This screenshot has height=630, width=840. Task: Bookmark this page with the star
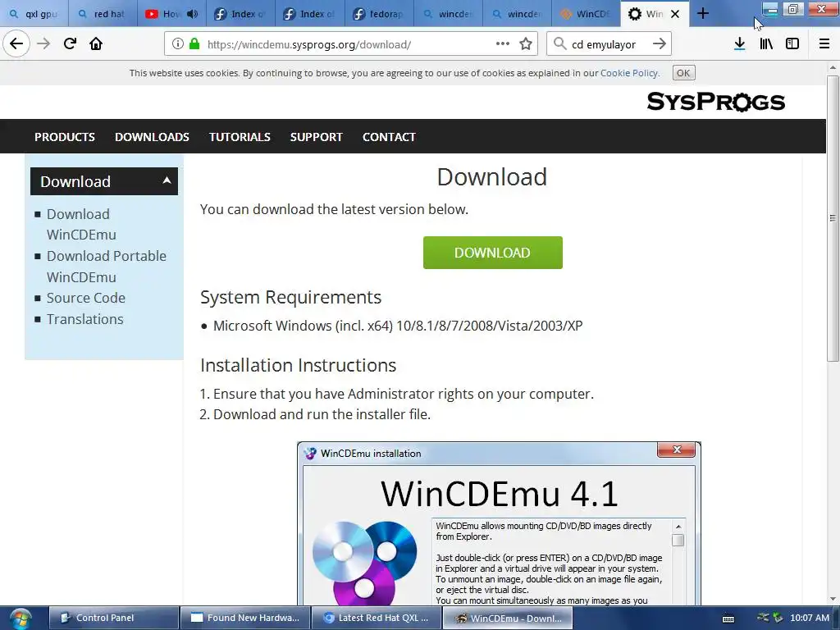pos(526,44)
